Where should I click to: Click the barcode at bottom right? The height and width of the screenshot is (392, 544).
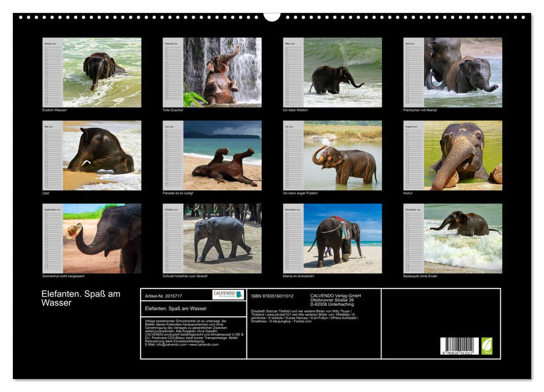(459, 346)
